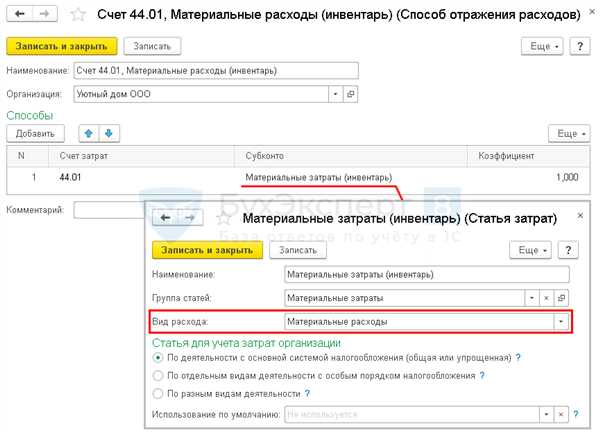Show hint for разные виды деятельности option

pos(307,393)
